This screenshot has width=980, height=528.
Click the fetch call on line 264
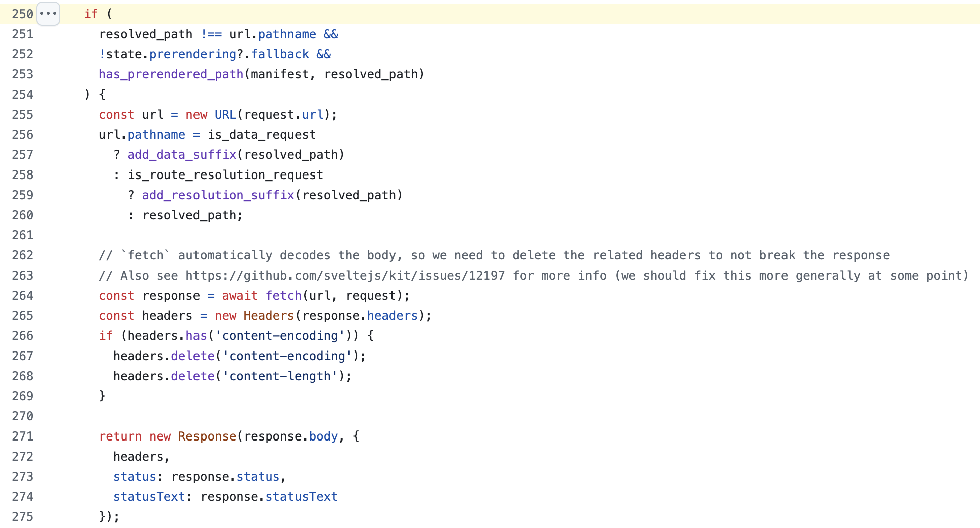click(x=283, y=296)
